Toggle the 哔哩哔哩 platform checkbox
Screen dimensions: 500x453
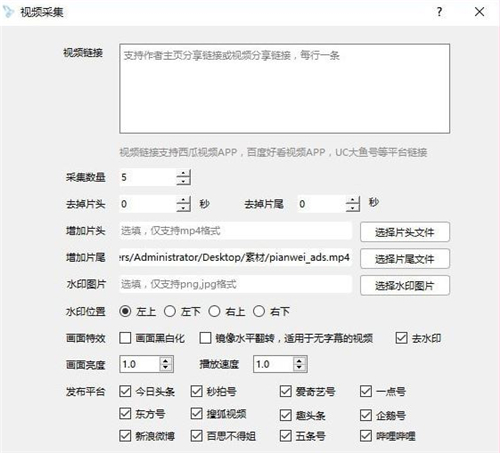[x=366, y=436]
